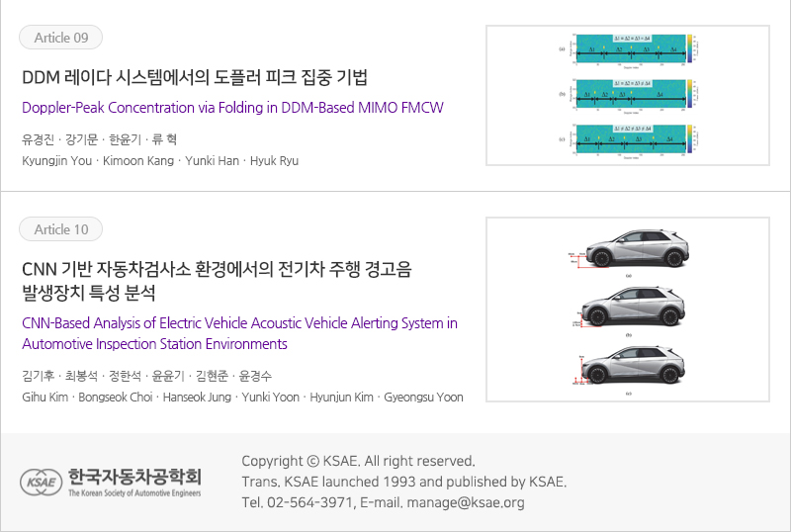Select author name Gihu Kim
Image resolution: width=791 pixels, height=532 pixels.
point(44,397)
